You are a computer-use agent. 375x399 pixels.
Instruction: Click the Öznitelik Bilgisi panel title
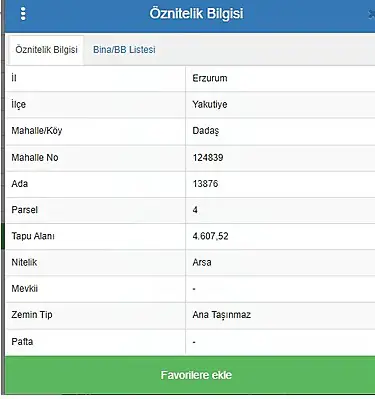tap(196, 14)
